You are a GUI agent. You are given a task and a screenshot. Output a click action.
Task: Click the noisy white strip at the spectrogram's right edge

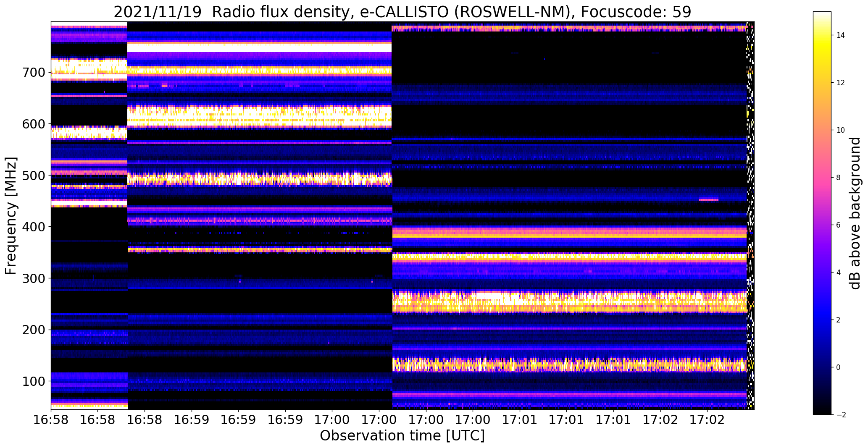click(750, 215)
